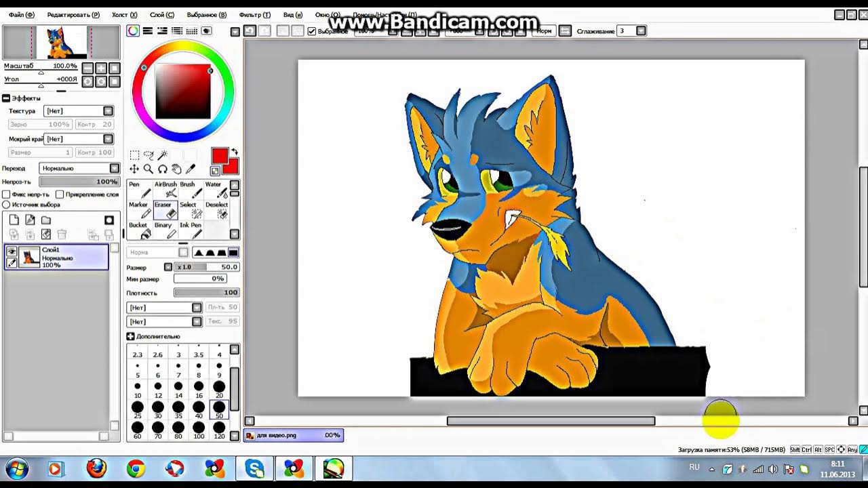Screen dimensions: 868x488
Task: Toggle the RGB sliders panel
Action: [147, 31]
